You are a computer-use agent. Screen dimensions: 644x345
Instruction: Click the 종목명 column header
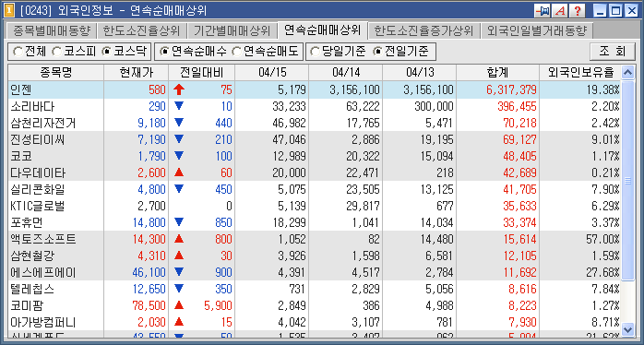point(56,73)
